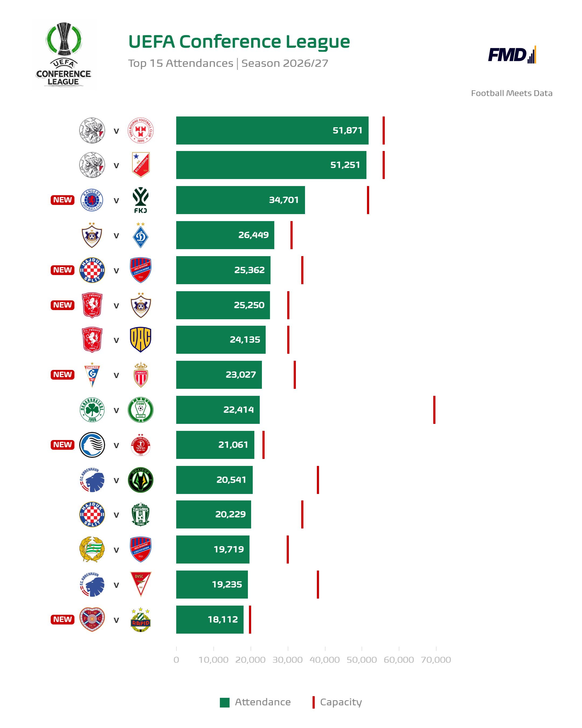This screenshot has height=728, width=582.
Task: Click the FMD logo at top right
Action: tap(512, 55)
